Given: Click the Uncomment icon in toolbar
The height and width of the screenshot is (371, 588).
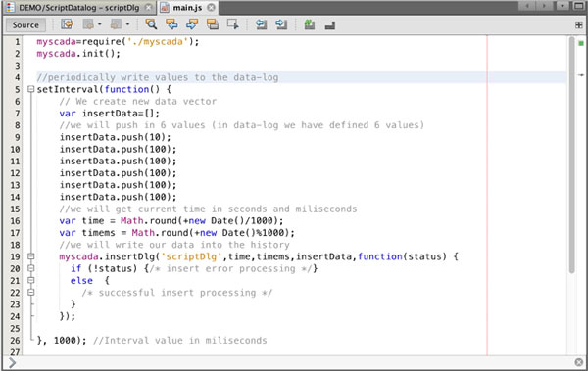Looking at the screenshot, I should pyautogui.click(x=330, y=25).
